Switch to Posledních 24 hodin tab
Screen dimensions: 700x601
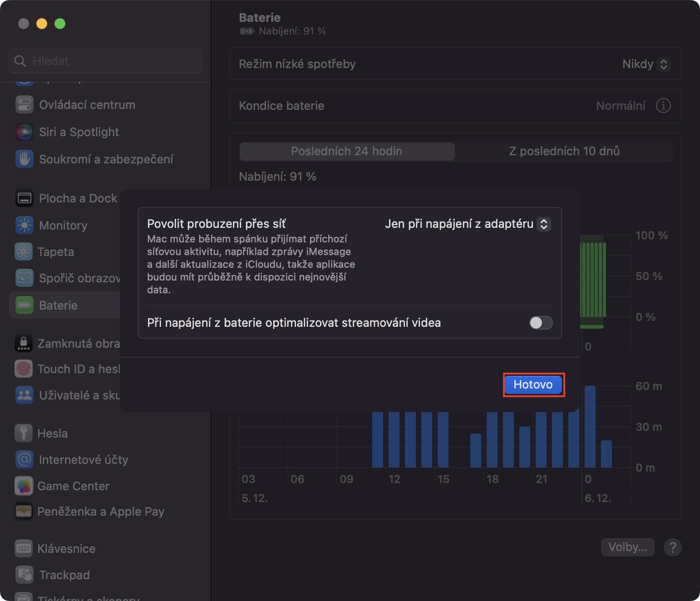pyautogui.click(x=347, y=151)
